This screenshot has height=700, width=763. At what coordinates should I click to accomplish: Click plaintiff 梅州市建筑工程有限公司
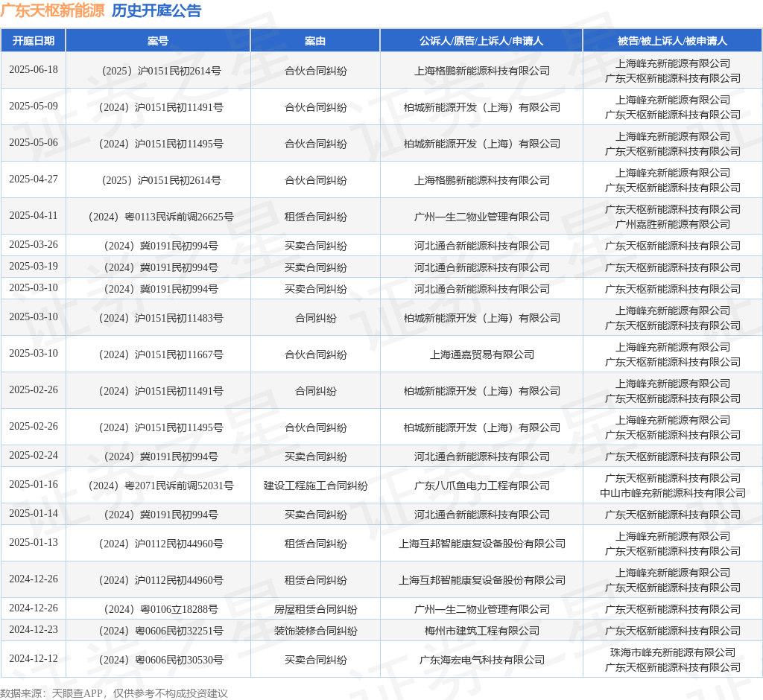[x=482, y=631]
